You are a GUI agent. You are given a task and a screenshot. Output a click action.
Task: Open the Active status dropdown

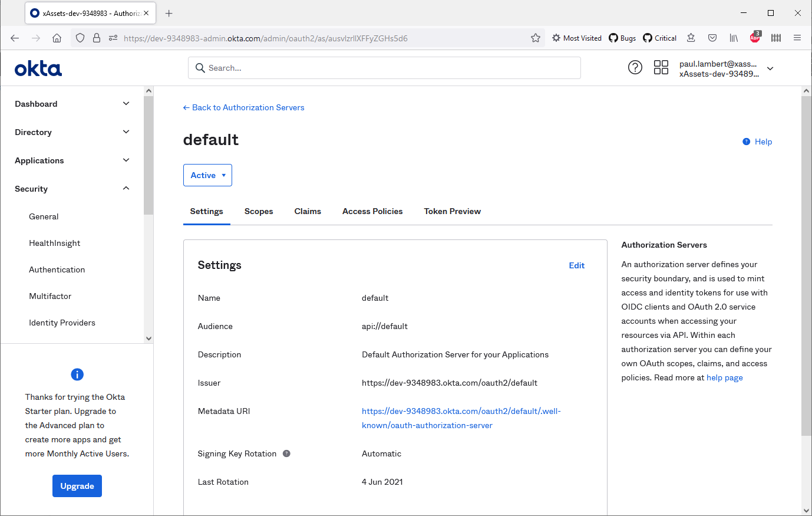point(207,175)
